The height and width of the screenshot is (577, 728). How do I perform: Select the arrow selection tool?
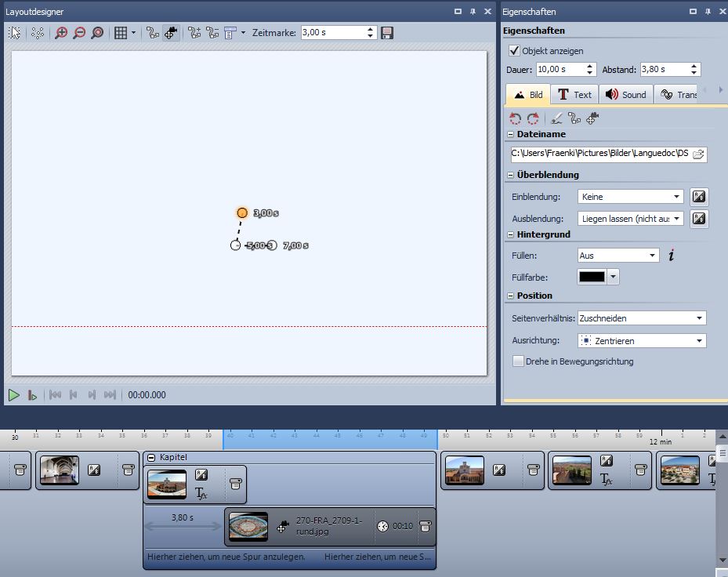[x=15, y=33]
